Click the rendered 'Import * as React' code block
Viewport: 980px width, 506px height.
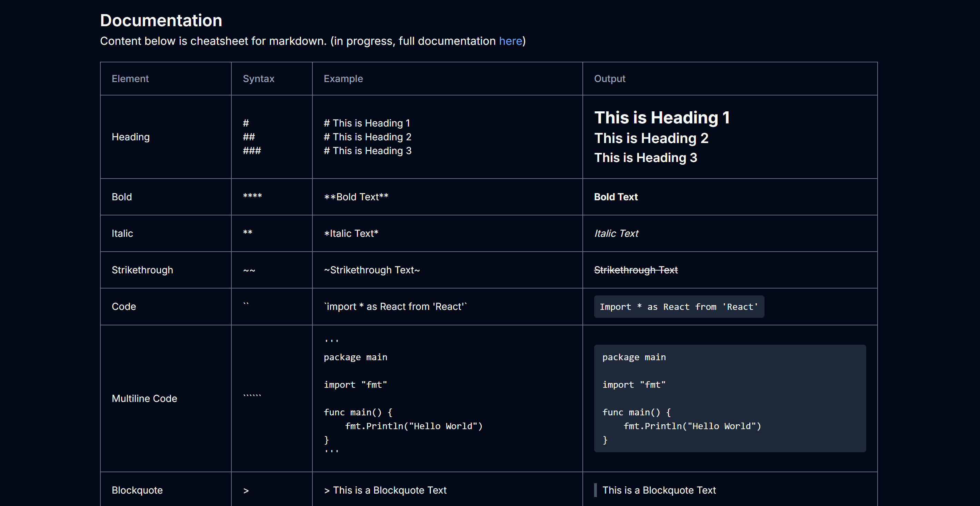[x=679, y=307]
